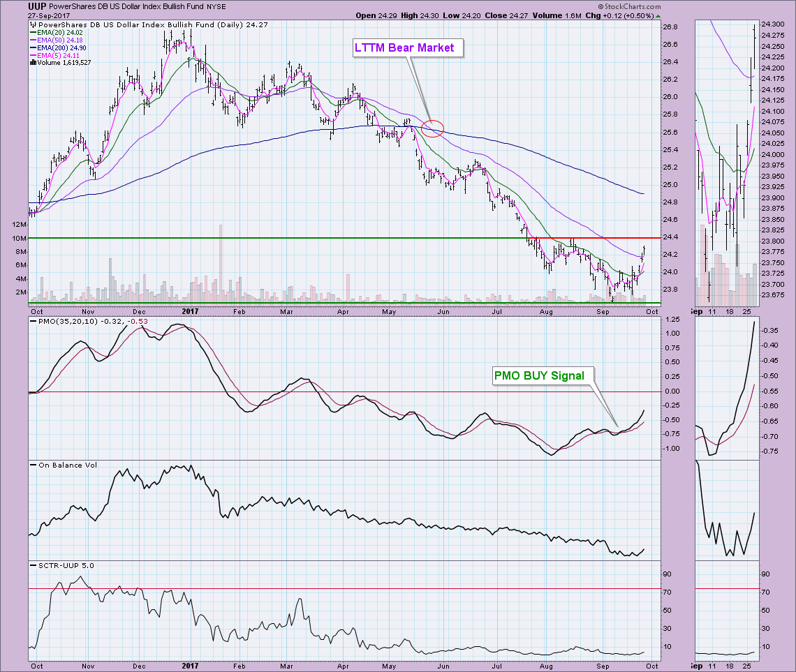The image size is (796, 672).
Task: Click the green up-arrow beside Chg value
Action: [658, 15]
